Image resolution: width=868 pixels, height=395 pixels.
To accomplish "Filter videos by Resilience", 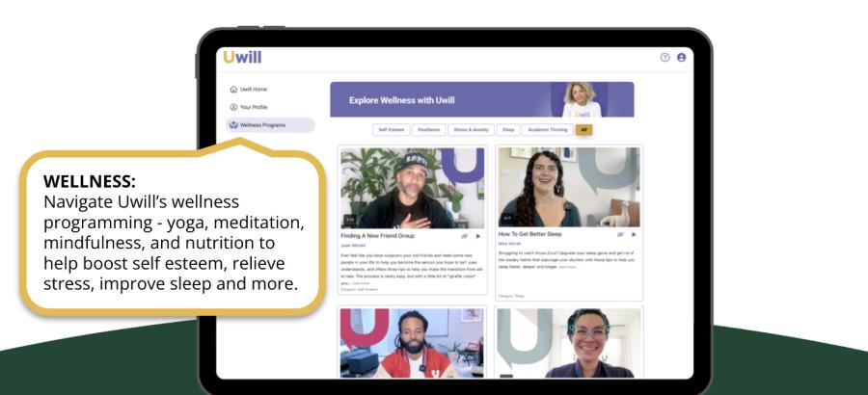I will coord(429,129).
